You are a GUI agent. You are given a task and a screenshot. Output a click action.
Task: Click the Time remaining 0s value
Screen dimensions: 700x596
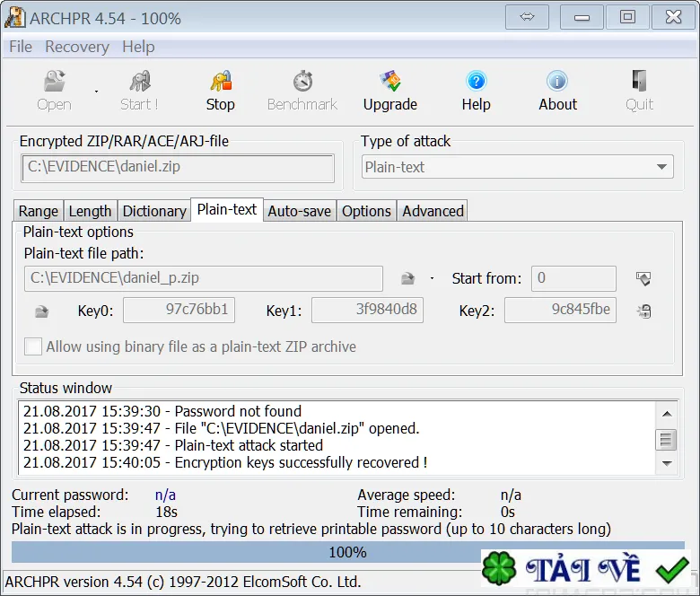click(508, 512)
